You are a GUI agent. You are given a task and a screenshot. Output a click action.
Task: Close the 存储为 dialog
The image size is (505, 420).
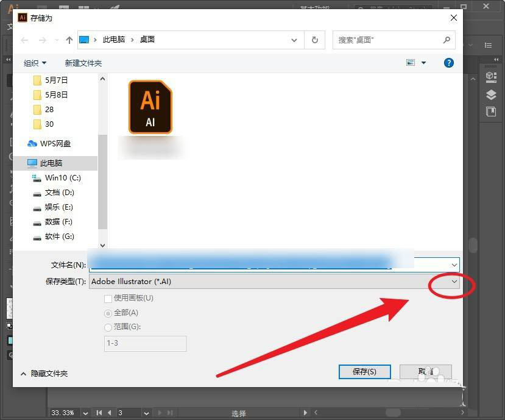pos(453,18)
